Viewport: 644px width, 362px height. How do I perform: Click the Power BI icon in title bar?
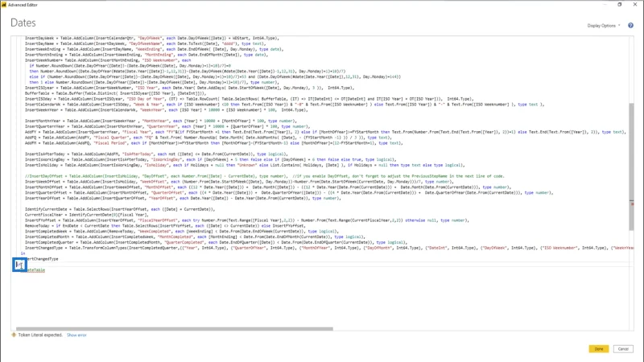(x=4, y=5)
